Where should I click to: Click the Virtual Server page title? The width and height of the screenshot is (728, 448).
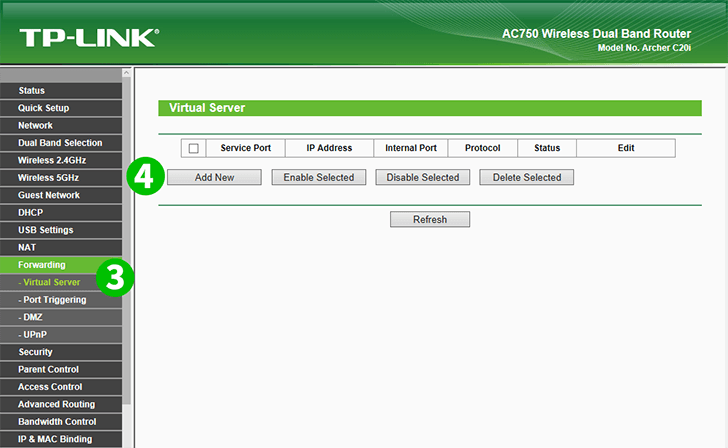point(207,108)
